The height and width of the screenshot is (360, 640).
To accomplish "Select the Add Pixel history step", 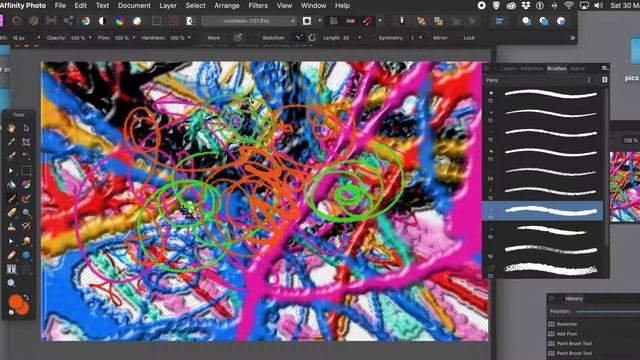I will 567,334.
